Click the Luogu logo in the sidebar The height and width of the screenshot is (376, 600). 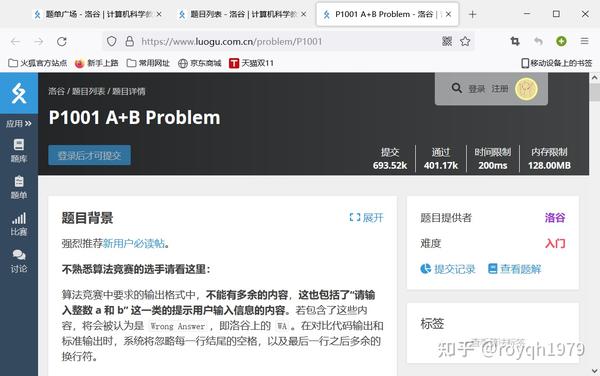coord(19,93)
